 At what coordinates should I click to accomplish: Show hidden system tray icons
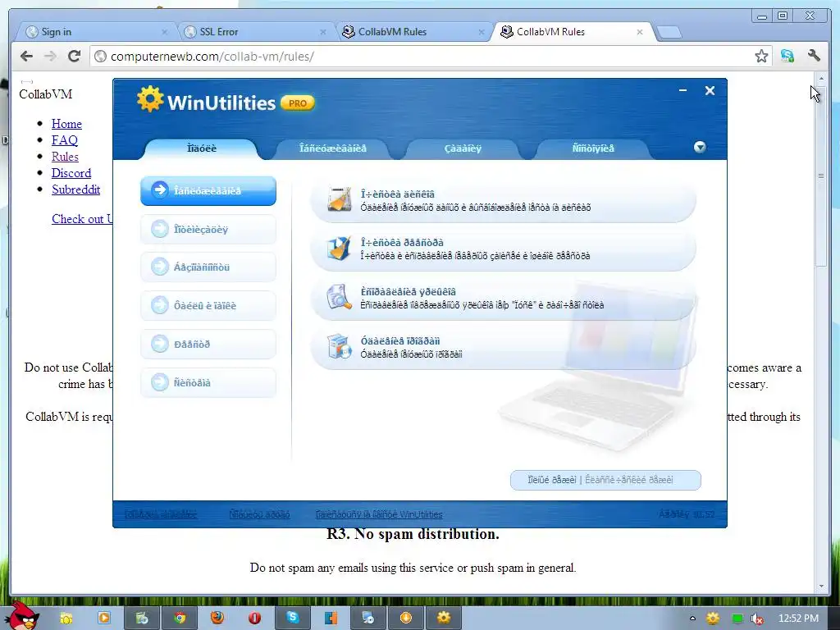click(x=692, y=619)
